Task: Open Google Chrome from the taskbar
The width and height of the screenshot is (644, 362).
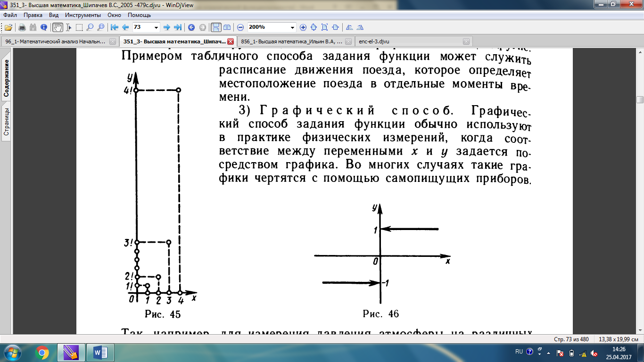Action: click(x=42, y=353)
